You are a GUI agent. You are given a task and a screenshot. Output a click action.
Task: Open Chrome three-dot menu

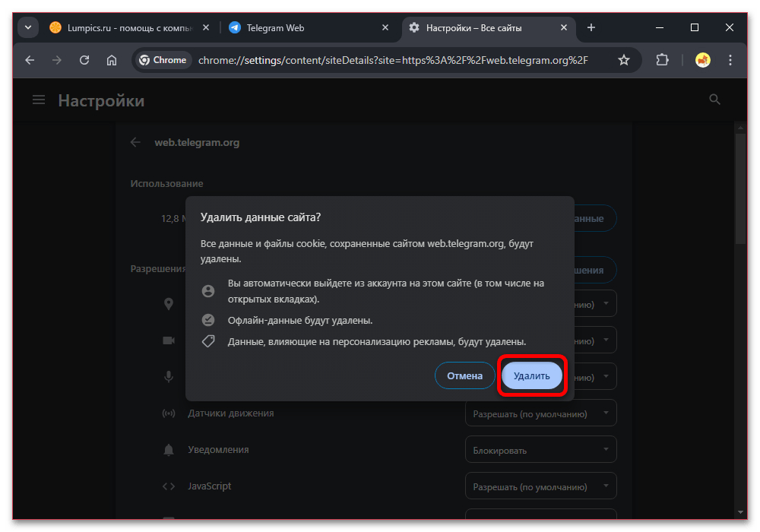[x=730, y=60]
